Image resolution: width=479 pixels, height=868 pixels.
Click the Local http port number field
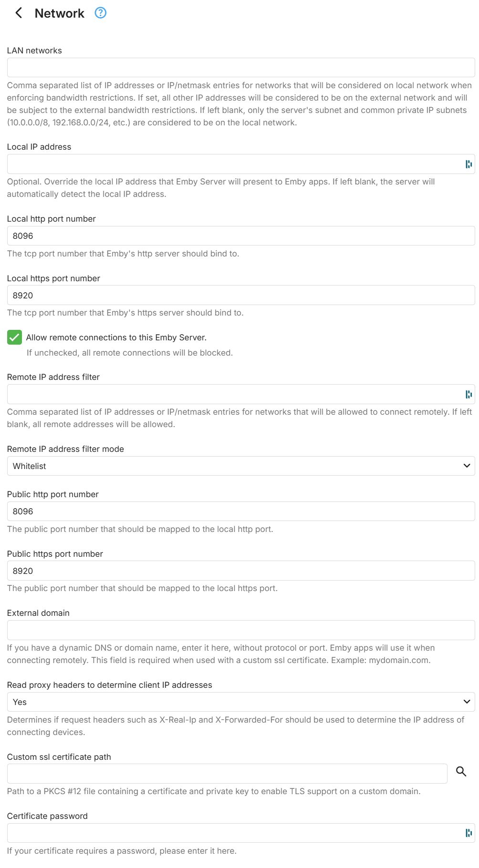pos(240,236)
